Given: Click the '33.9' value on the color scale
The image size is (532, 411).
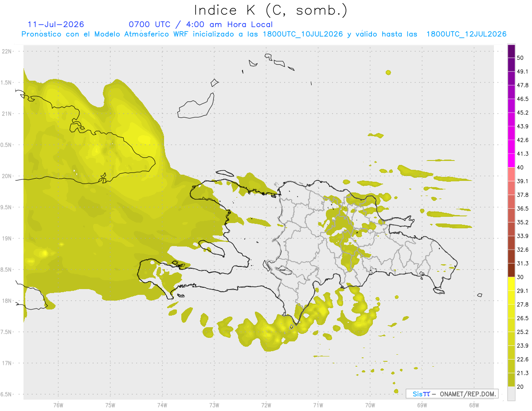Looking at the screenshot, I should 523,236.
